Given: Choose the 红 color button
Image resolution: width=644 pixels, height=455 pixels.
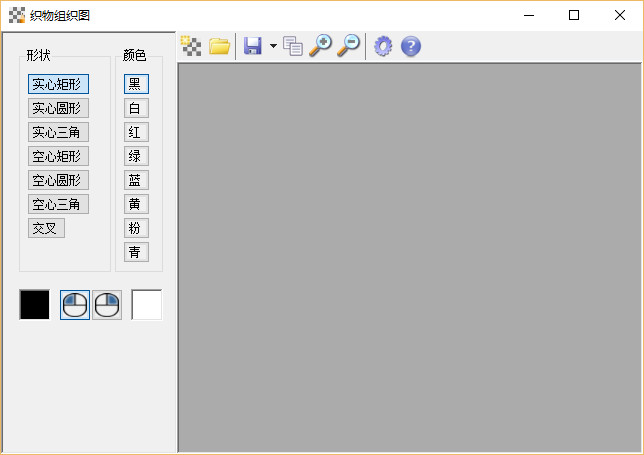Looking at the screenshot, I should tap(136, 132).
